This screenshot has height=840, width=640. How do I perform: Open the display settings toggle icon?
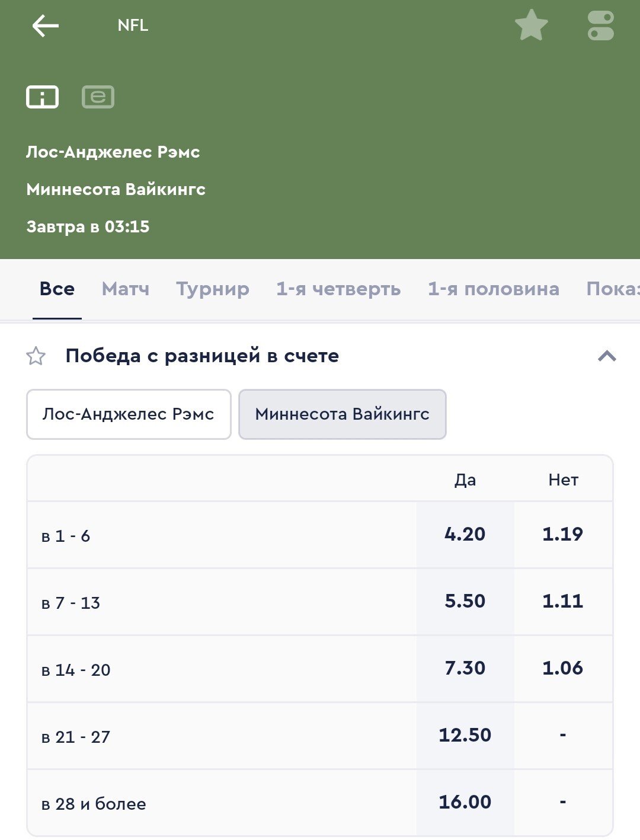[600, 26]
